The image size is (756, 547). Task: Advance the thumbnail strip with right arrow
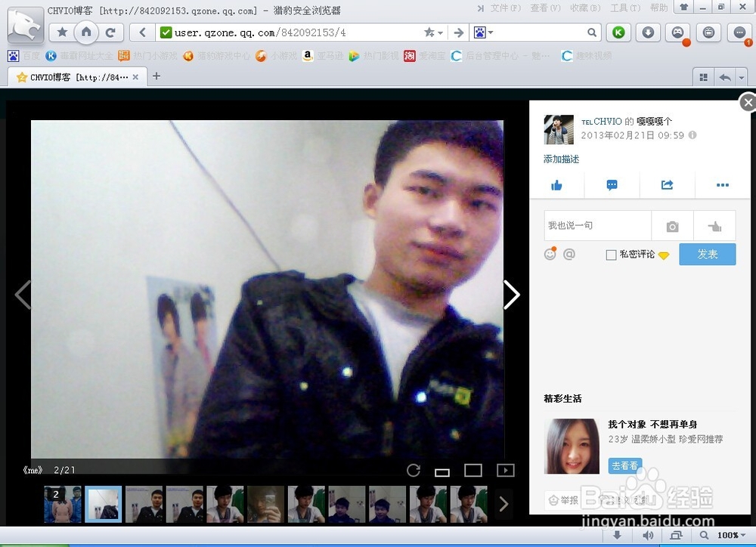pyautogui.click(x=503, y=504)
